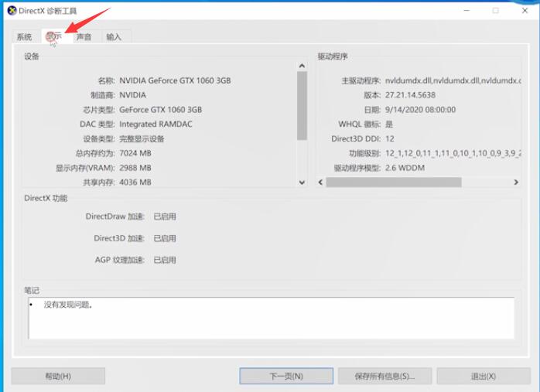Click 保存所有信息(S)... button
The width and height of the screenshot is (540, 392).
(x=384, y=377)
